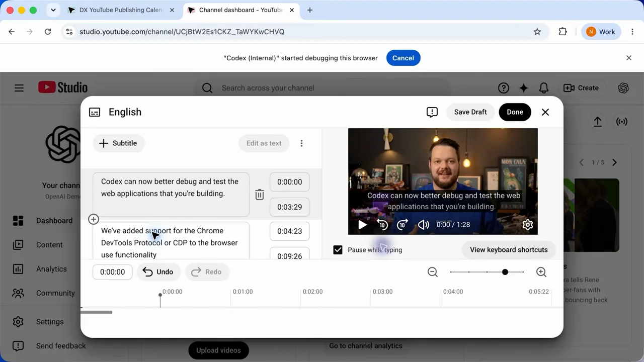Click the Redo button
The width and height of the screenshot is (644, 362).
(x=207, y=272)
